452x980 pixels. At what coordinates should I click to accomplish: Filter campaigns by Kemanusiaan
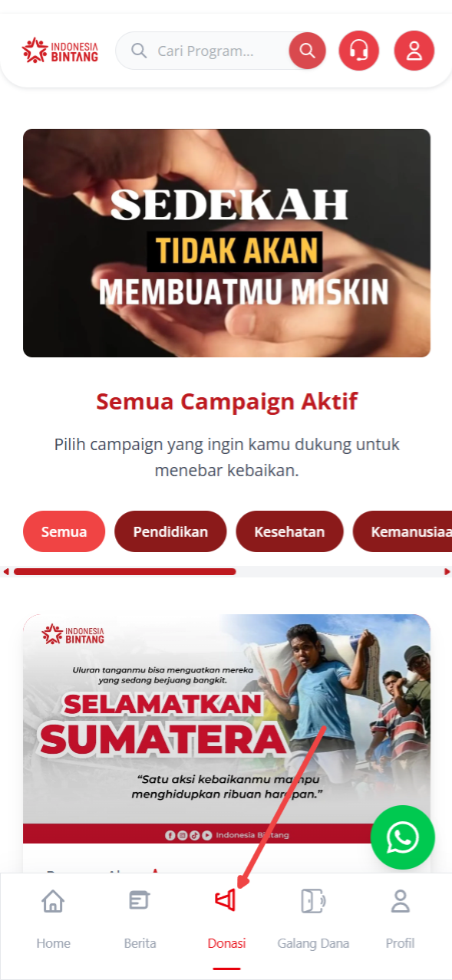click(402, 531)
